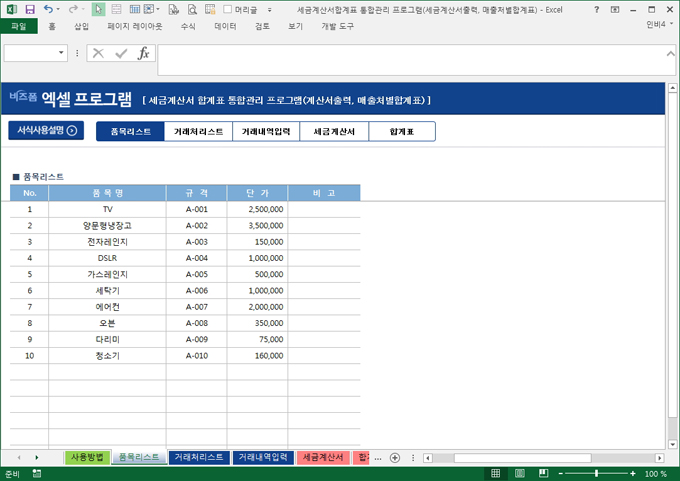The width and height of the screenshot is (680, 481).
Task: Select the mouse pointer mode icon
Action: [98, 9]
